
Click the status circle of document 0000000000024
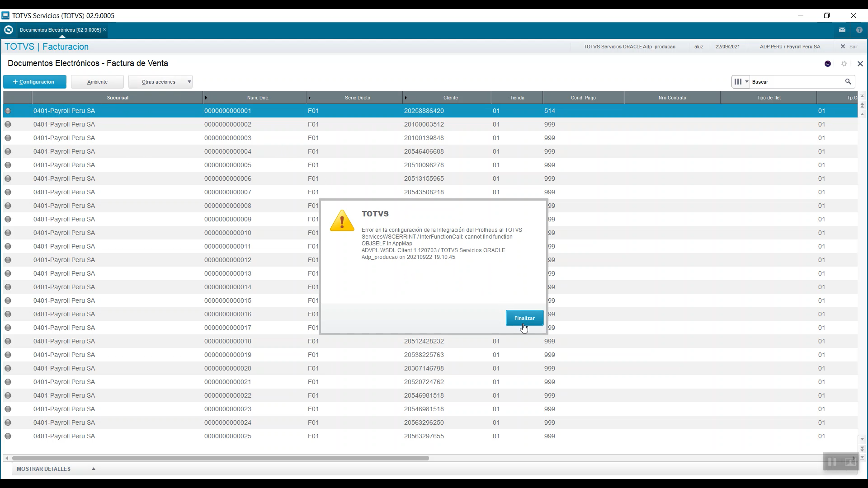(8, 422)
